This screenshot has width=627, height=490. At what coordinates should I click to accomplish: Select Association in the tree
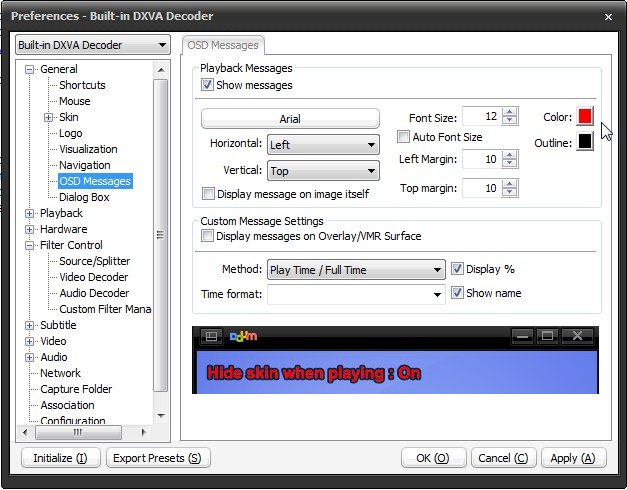(67, 405)
